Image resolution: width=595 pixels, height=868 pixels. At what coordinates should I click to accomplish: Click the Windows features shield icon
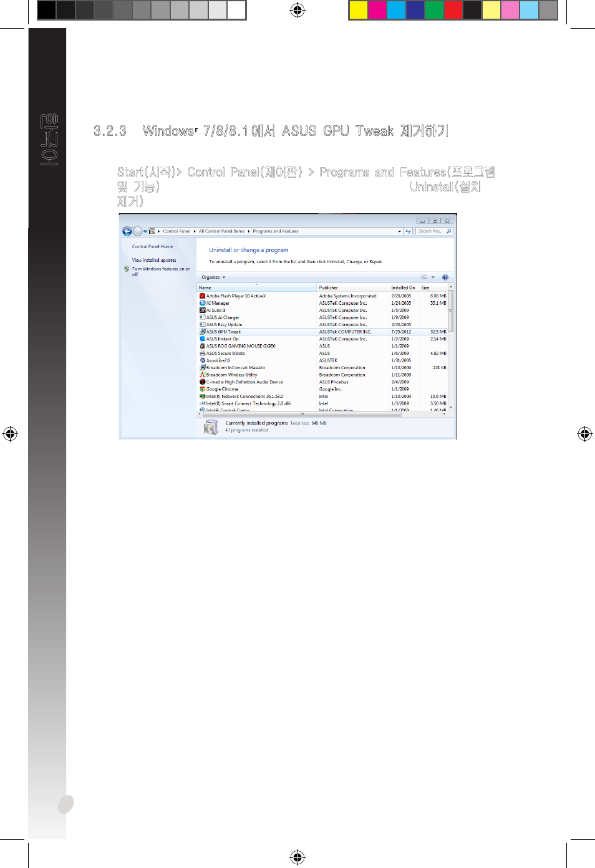coord(127,269)
